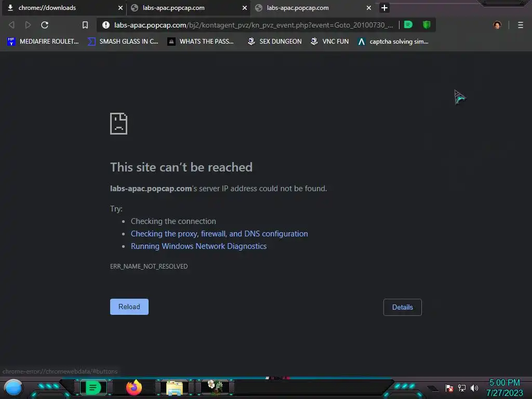Close the chrome://downloads tab
Screen dimensions: 532x399
tap(121, 8)
